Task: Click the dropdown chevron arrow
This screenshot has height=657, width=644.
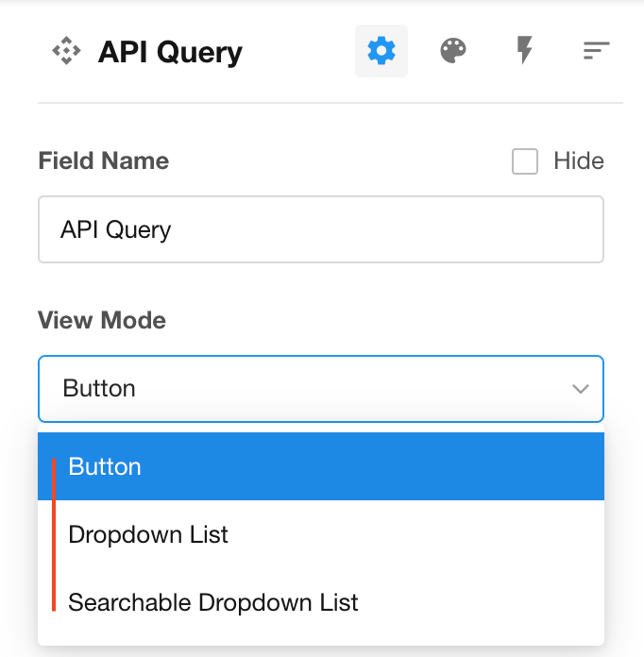Action: (581, 389)
